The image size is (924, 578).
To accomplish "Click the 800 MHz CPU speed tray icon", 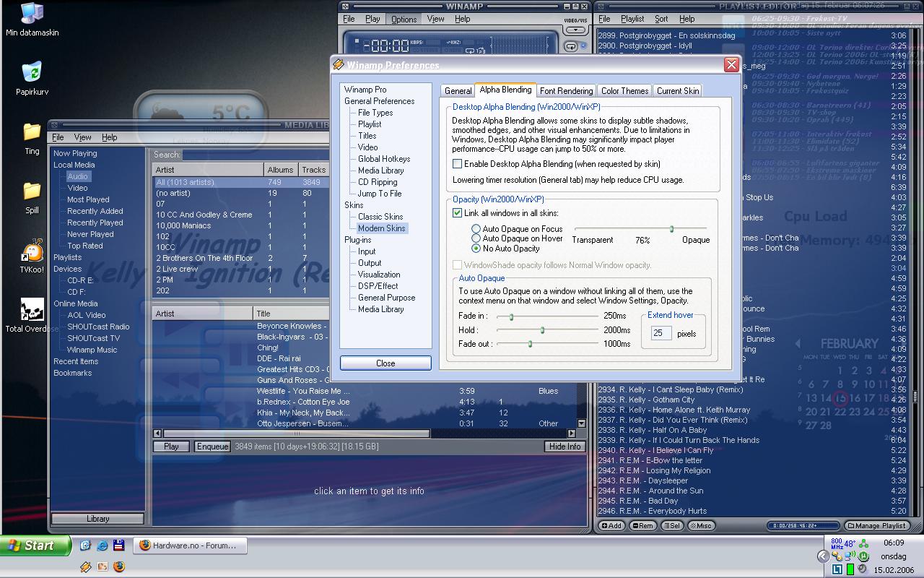I will tap(837, 543).
